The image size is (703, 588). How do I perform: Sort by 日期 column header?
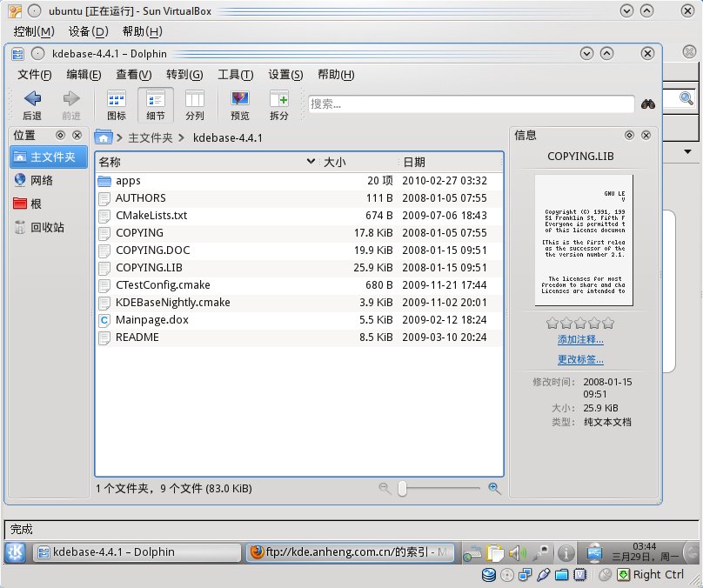pyautogui.click(x=451, y=162)
